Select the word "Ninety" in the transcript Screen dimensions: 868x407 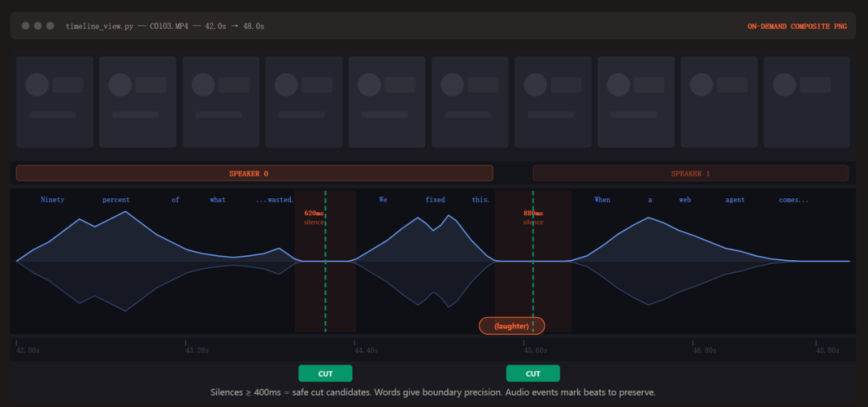pos(52,200)
